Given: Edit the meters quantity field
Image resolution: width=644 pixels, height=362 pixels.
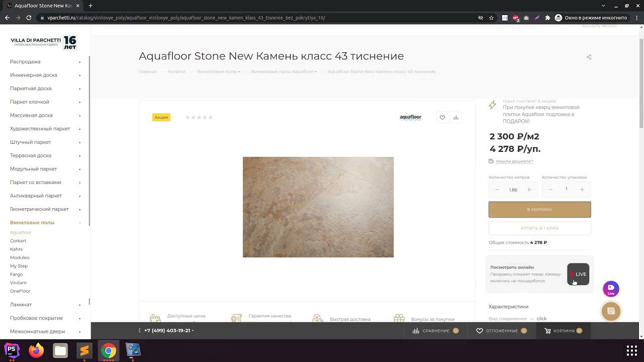Looking at the screenshot, I should (x=513, y=190).
